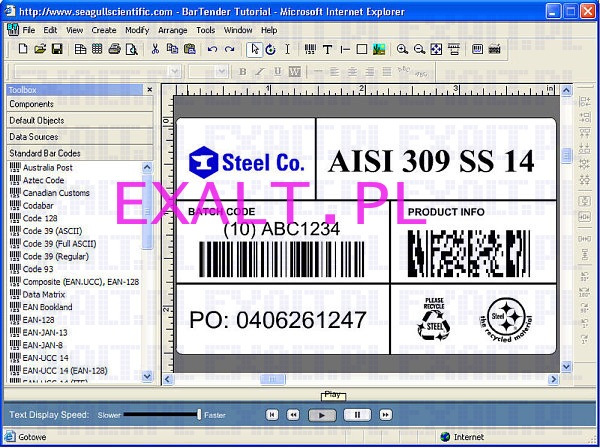
Task: Close the Toolbox panel
Action: [150, 90]
